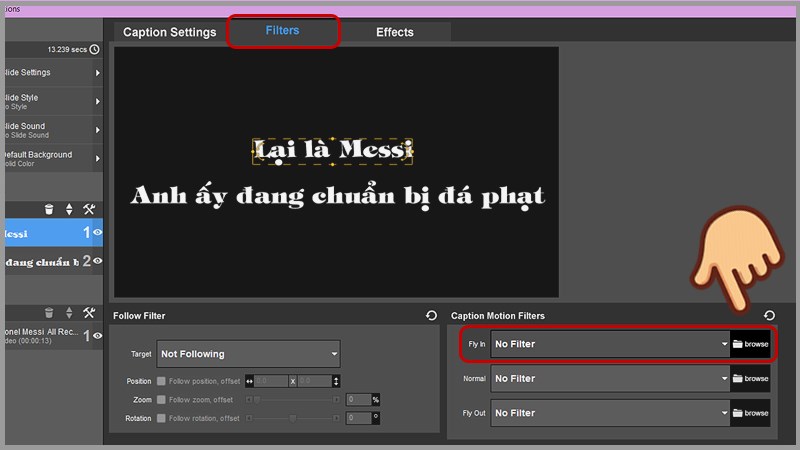Screen dimensions: 800x450
Task: Switch to Caption Settings tab
Action: [169, 32]
